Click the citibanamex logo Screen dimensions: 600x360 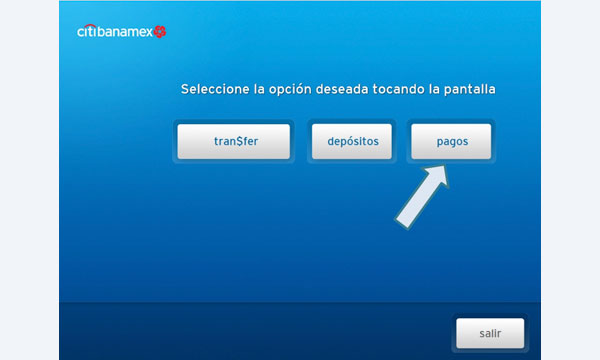(x=121, y=31)
